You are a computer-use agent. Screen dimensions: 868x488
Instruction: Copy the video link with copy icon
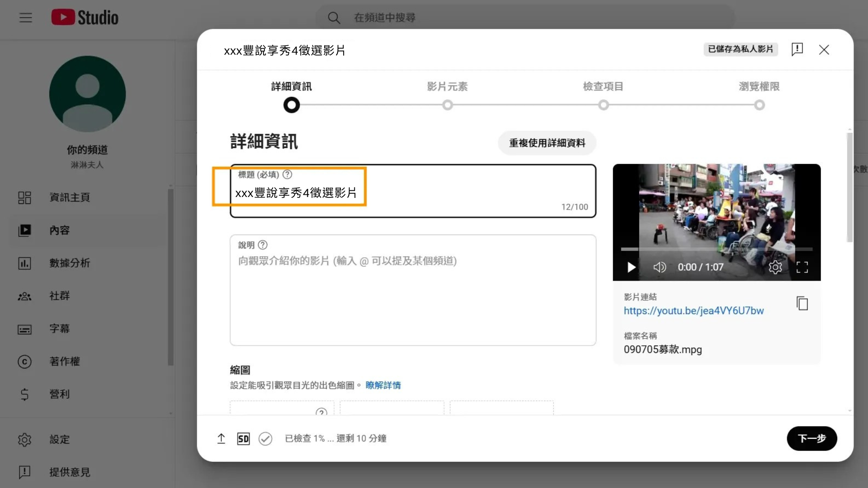pyautogui.click(x=802, y=303)
